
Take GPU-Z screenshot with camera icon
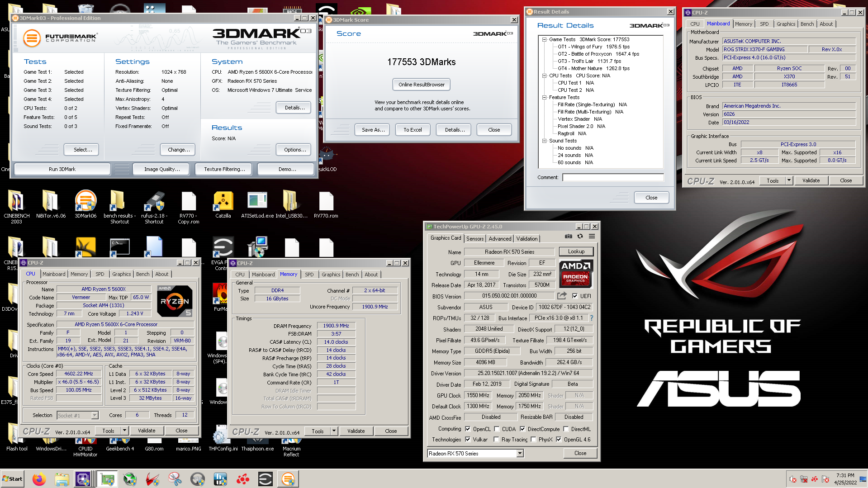568,237
